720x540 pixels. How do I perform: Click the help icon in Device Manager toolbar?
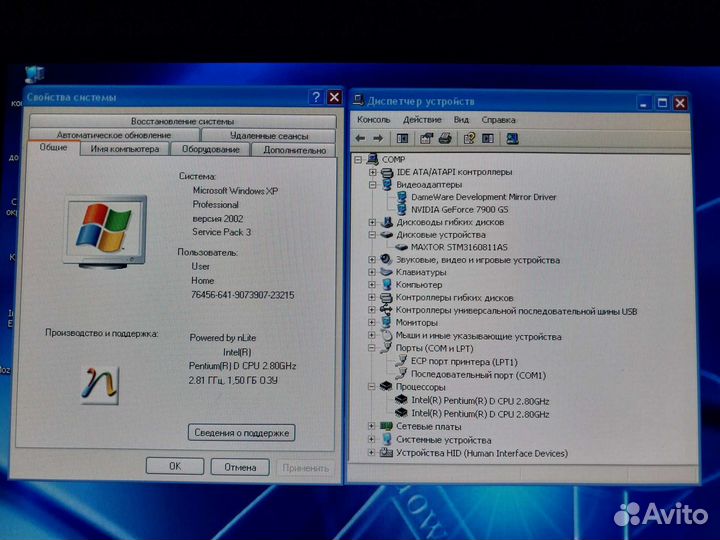(469, 138)
